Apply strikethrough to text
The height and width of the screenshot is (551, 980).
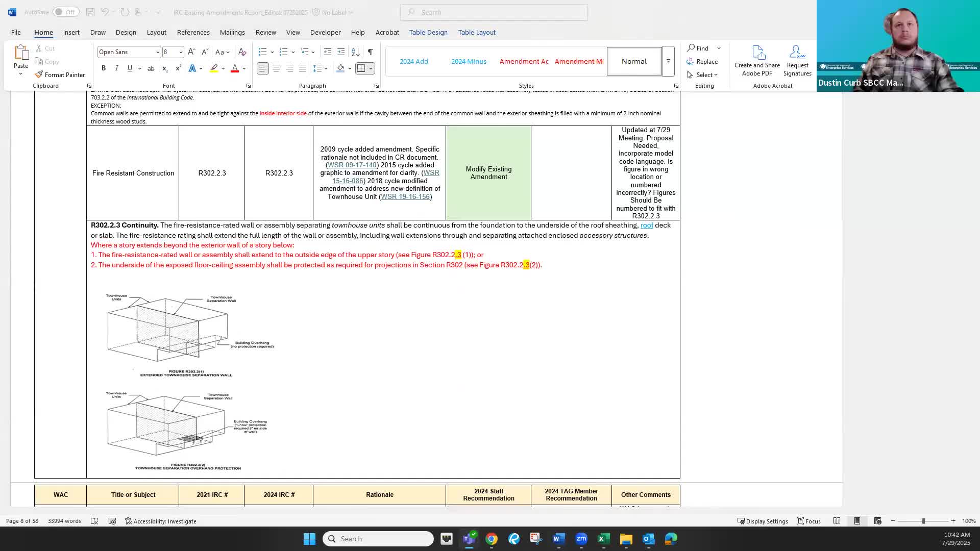click(x=151, y=68)
